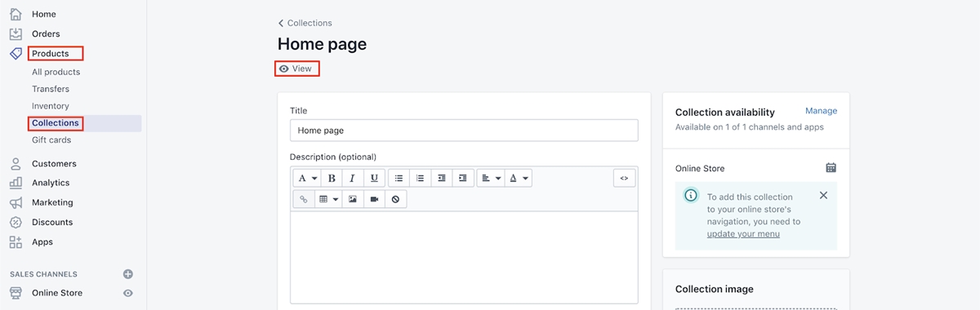
Task: Select Gift cards submenu item
Action: pyautogui.click(x=51, y=140)
